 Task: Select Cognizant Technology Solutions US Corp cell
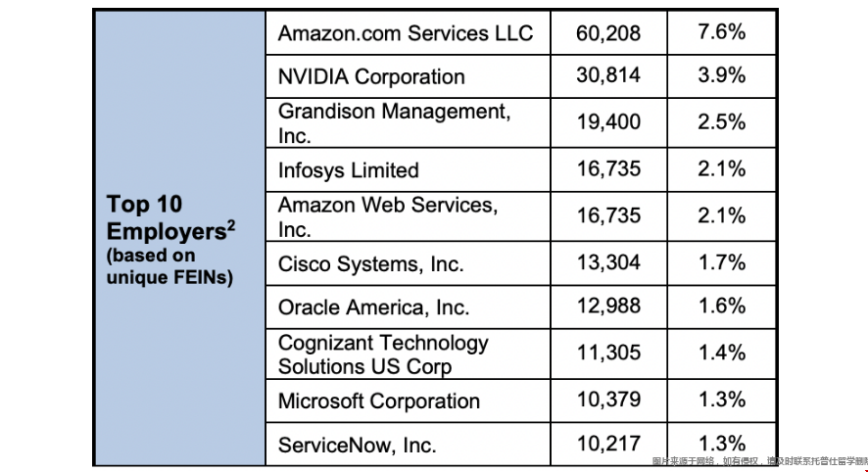383,354
